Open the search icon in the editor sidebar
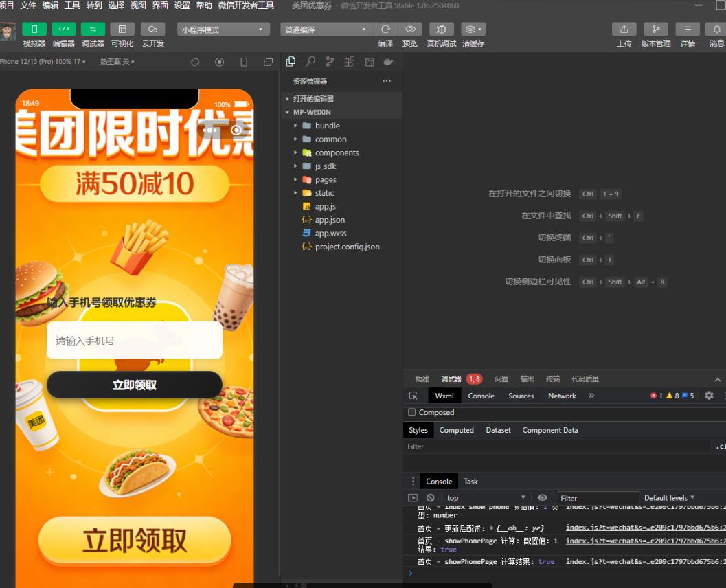The width and height of the screenshot is (726, 588). click(x=310, y=62)
